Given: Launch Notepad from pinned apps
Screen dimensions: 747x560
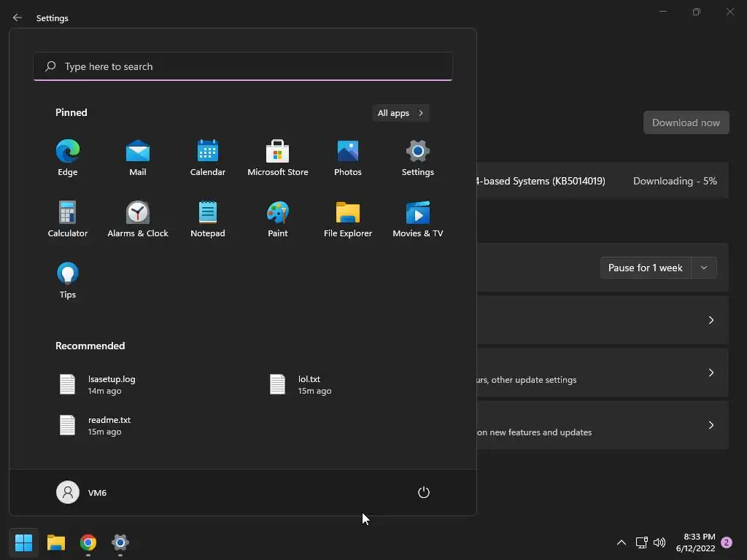Looking at the screenshot, I should pyautogui.click(x=208, y=219).
